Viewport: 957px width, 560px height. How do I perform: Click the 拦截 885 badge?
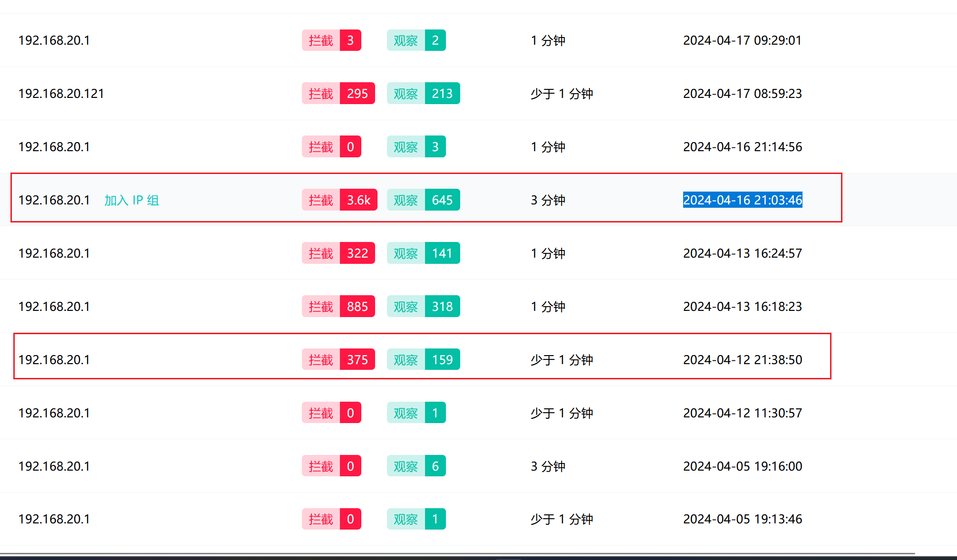click(338, 307)
